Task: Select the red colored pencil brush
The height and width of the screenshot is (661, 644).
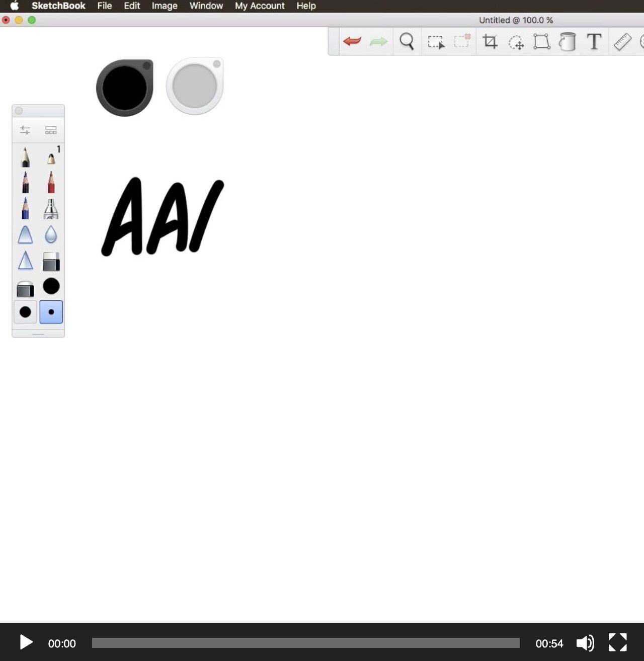Action: pyautogui.click(x=50, y=183)
